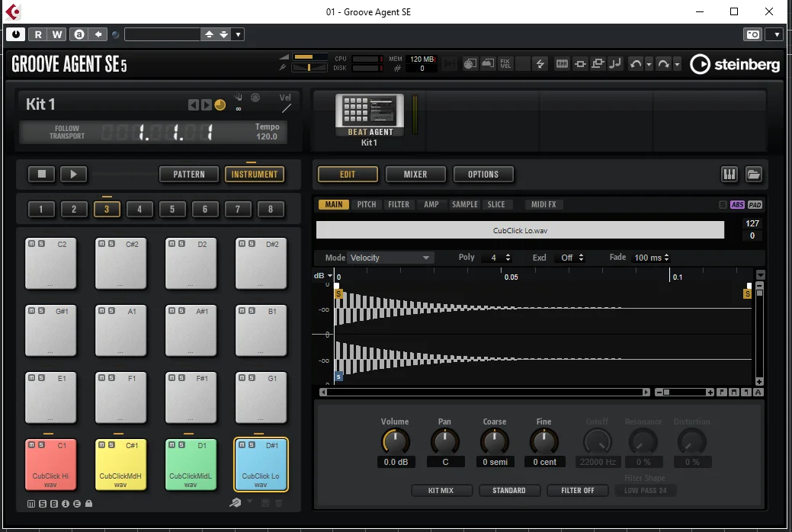Click the KIT MIX output button

pos(441,491)
